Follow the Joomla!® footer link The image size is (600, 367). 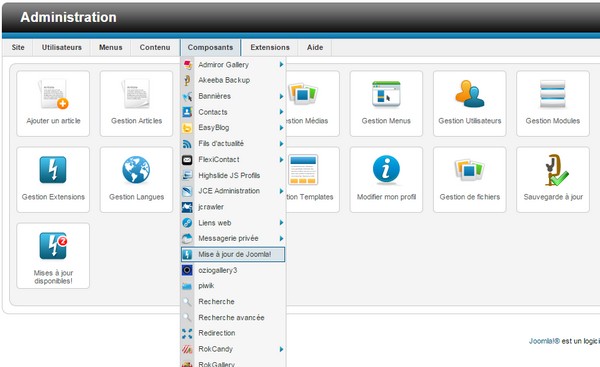[x=544, y=341]
